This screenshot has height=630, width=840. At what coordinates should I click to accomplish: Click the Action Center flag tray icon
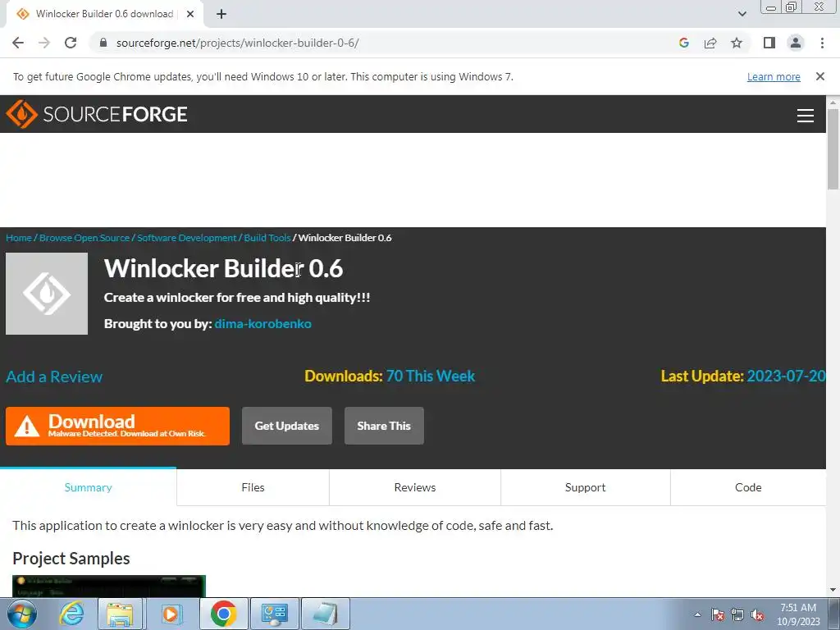(718, 614)
